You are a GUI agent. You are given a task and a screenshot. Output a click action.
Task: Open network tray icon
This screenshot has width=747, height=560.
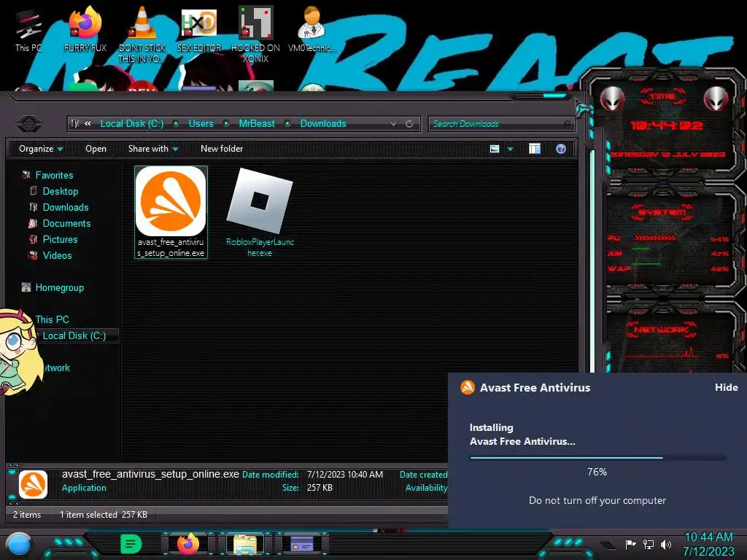pos(649,544)
